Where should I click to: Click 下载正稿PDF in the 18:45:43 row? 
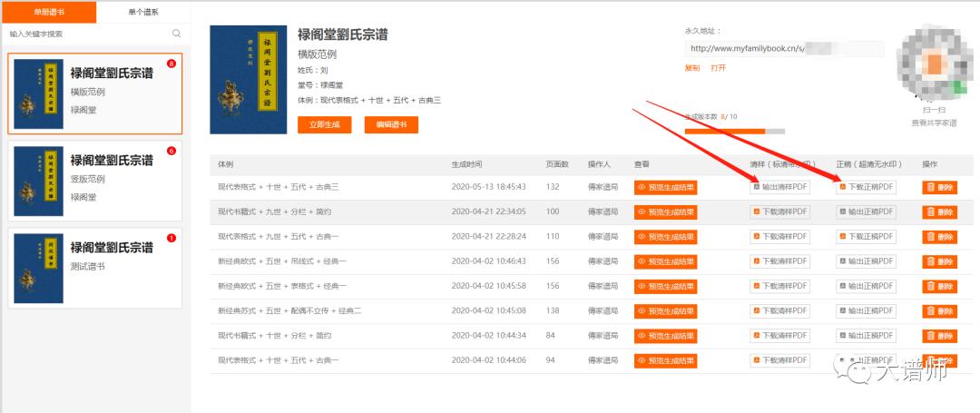(x=867, y=188)
